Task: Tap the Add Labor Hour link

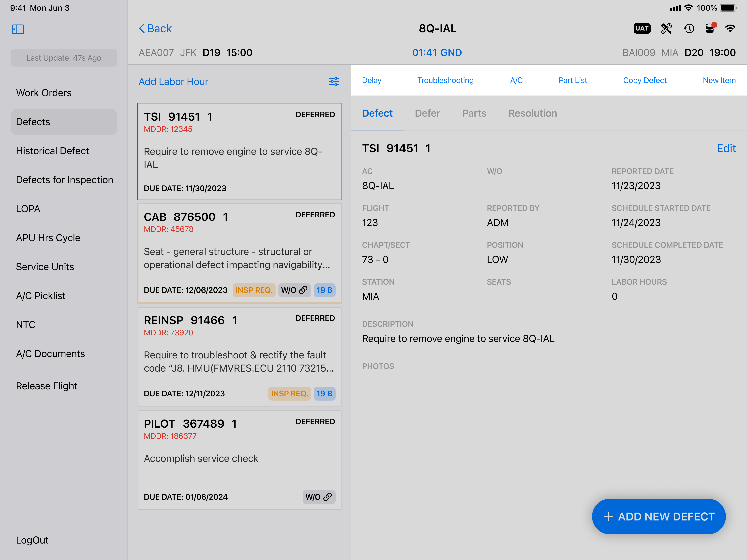Action: [x=173, y=81]
